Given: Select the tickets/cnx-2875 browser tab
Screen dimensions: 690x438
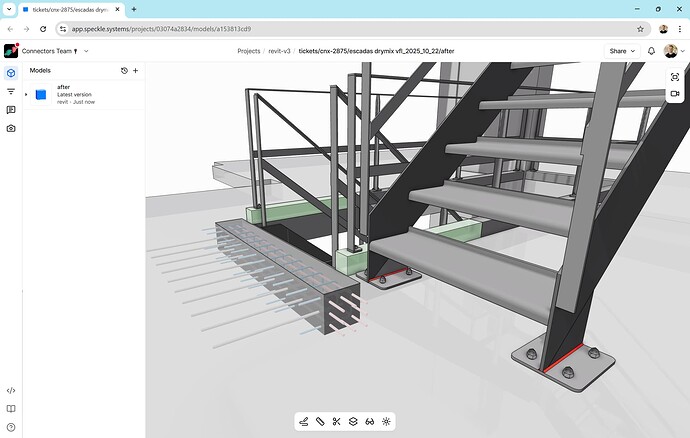Looking at the screenshot, I should pyautogui.click(x=71, y=9).
